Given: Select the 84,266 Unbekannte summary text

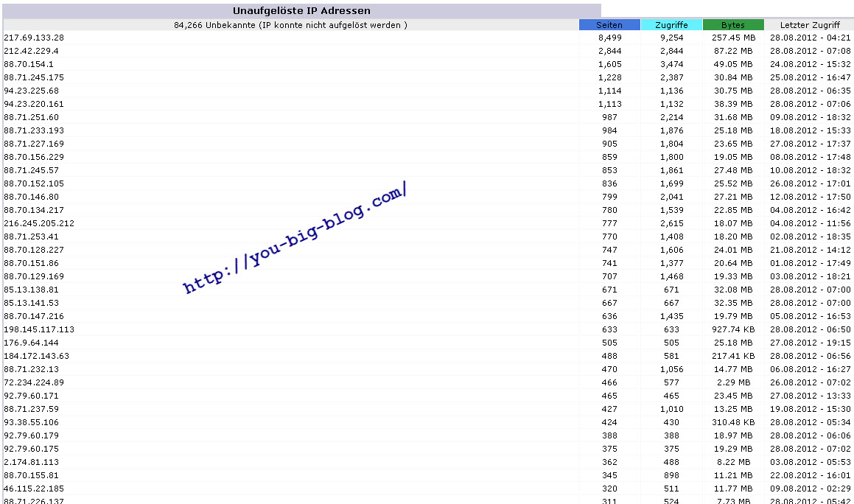Looking at the screenshot, I should [290, 25].
